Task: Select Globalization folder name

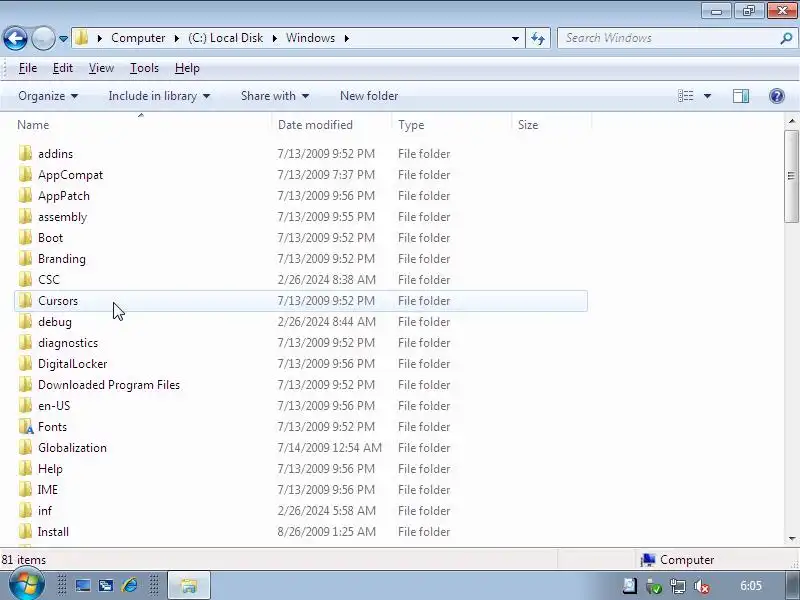Action: coord(72,447)
